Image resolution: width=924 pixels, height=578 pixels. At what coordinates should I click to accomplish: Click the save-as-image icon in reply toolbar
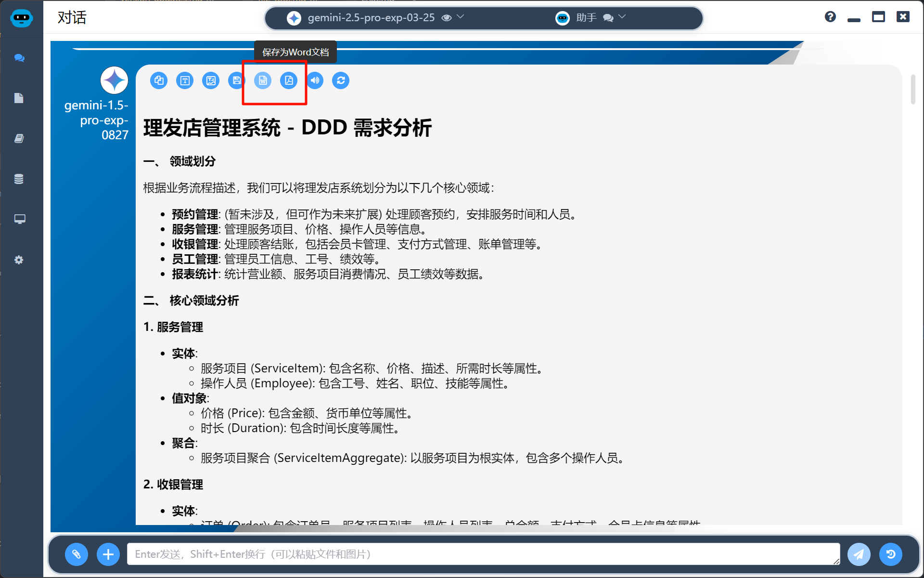(x=211, y=80)
